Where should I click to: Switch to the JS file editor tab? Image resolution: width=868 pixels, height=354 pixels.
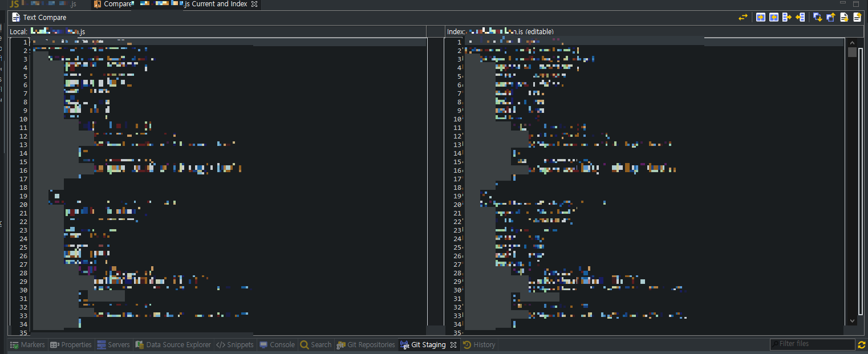point(43,4)
